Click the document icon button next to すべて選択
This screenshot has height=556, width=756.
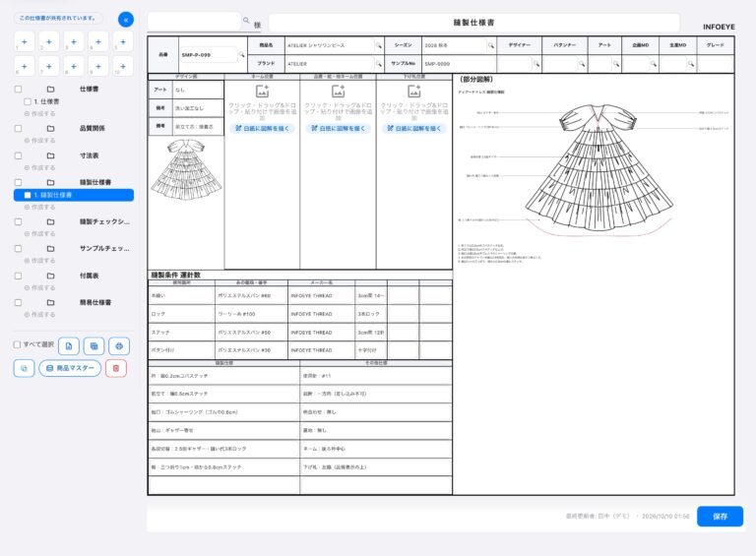(69, 346)
